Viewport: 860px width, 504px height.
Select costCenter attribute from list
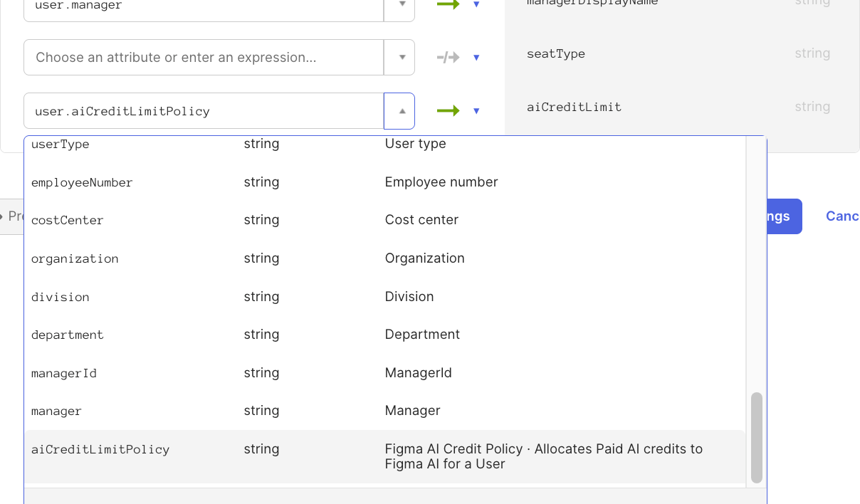(x=384, y=221)
